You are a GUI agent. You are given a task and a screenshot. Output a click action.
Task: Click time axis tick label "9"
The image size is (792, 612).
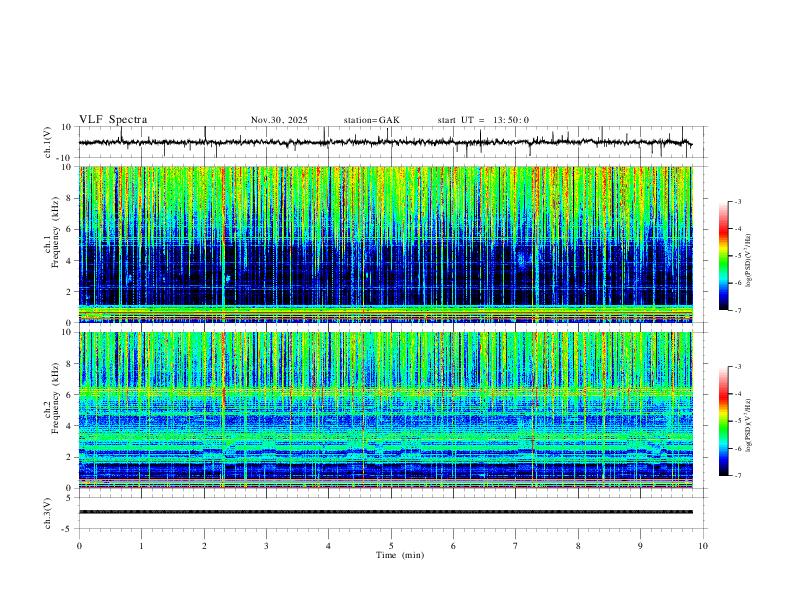640,546
